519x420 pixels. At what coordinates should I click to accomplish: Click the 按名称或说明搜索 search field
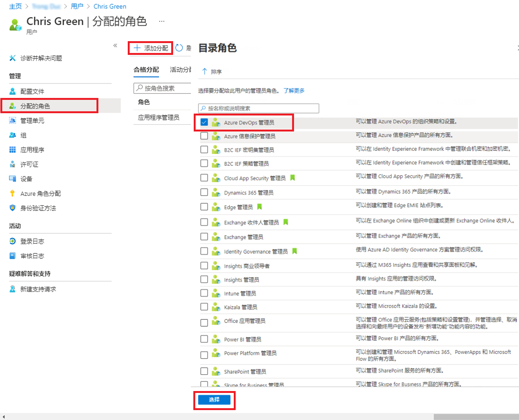[x=259, y=108]
